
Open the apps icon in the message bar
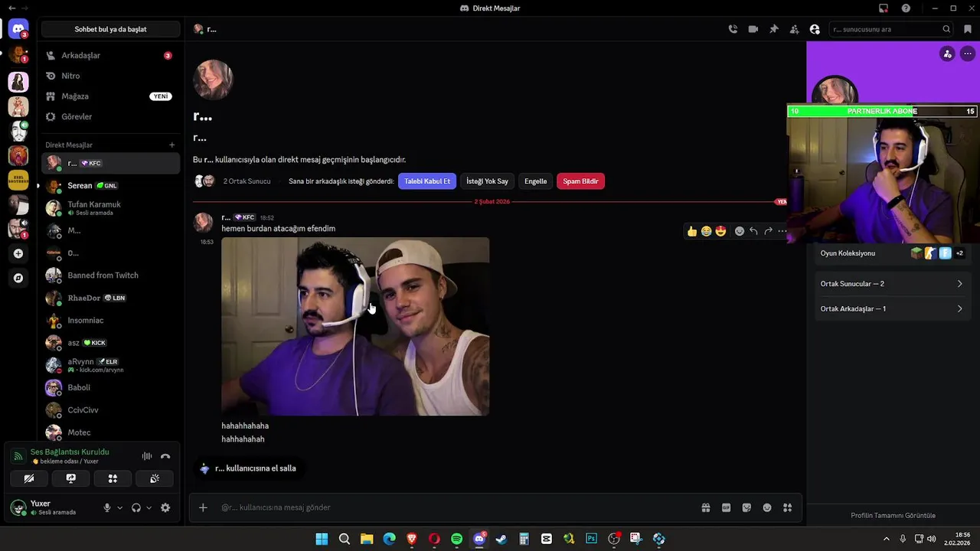(788, 507)
